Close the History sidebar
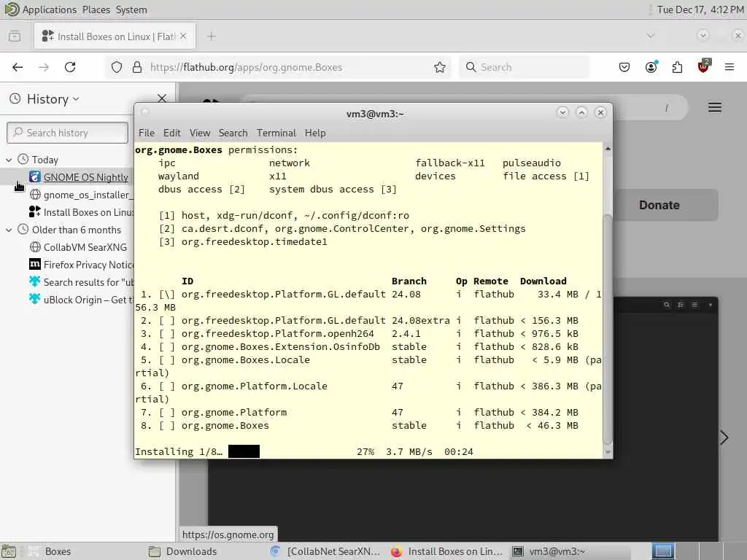The image size is (747, 560). click(162, 98)
